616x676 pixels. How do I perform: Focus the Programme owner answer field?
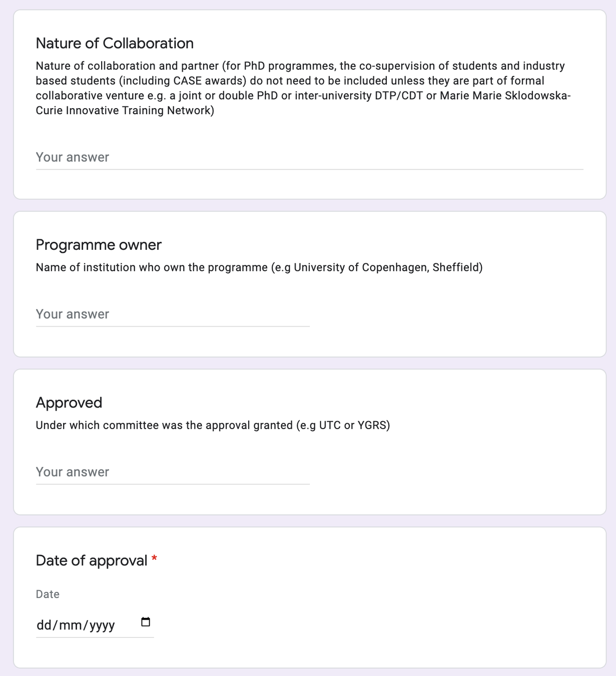173,314
